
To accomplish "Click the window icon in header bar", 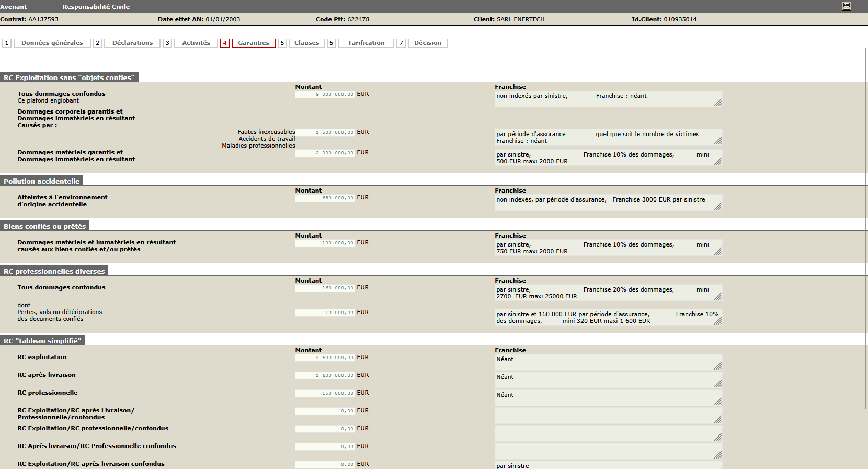I will [847, 6].
